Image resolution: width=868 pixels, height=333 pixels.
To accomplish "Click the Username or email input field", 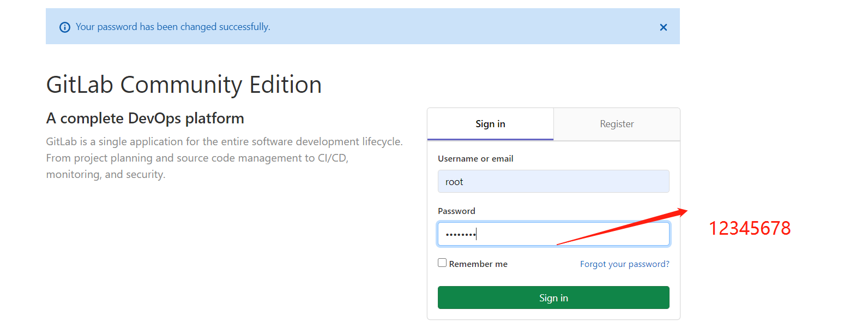I will pyautogui.click(x=553, y=181).
